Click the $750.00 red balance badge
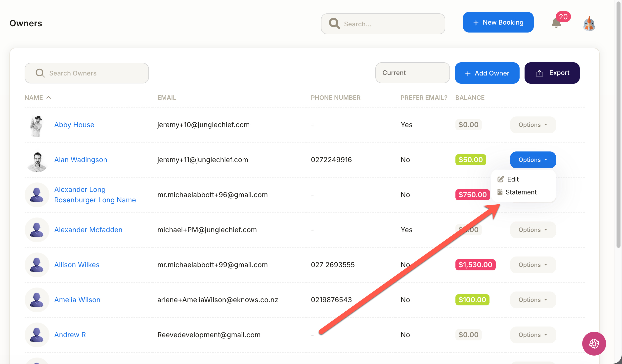This screenshot has height=364, width=622. point(472,195)
